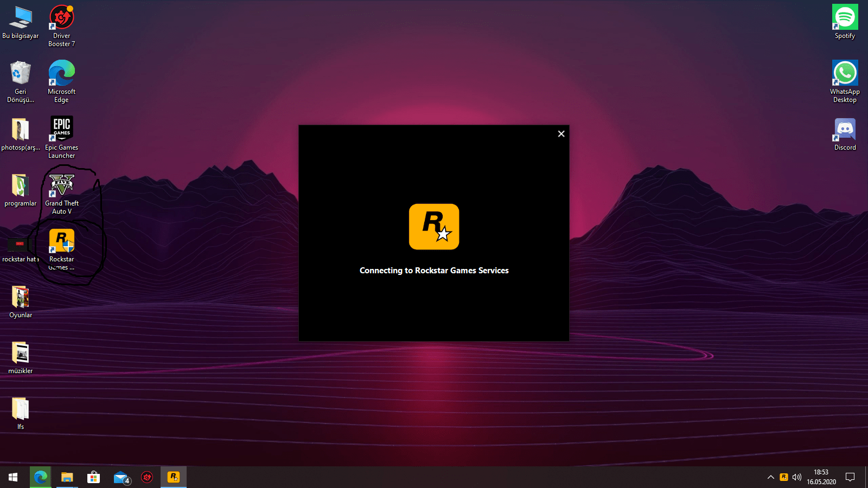
Task: Select the Grand Theft Auto V shortcut
Action: 62,194
